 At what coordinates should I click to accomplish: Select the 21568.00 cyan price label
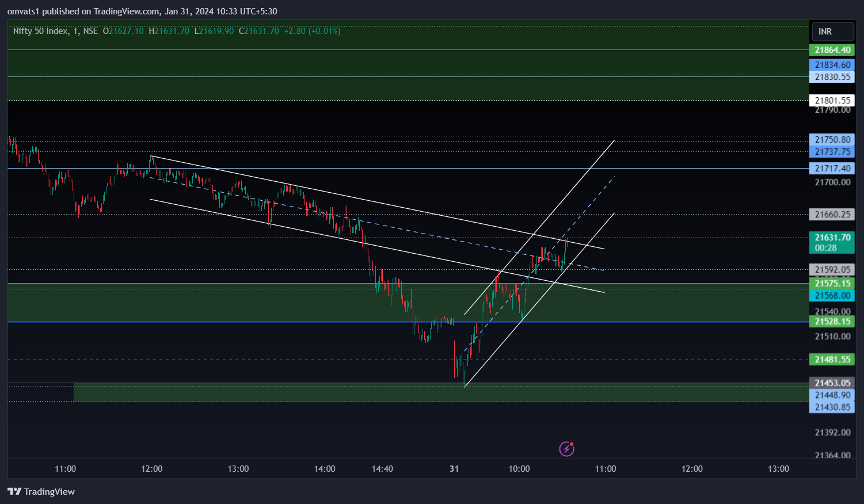click(832, 296)
